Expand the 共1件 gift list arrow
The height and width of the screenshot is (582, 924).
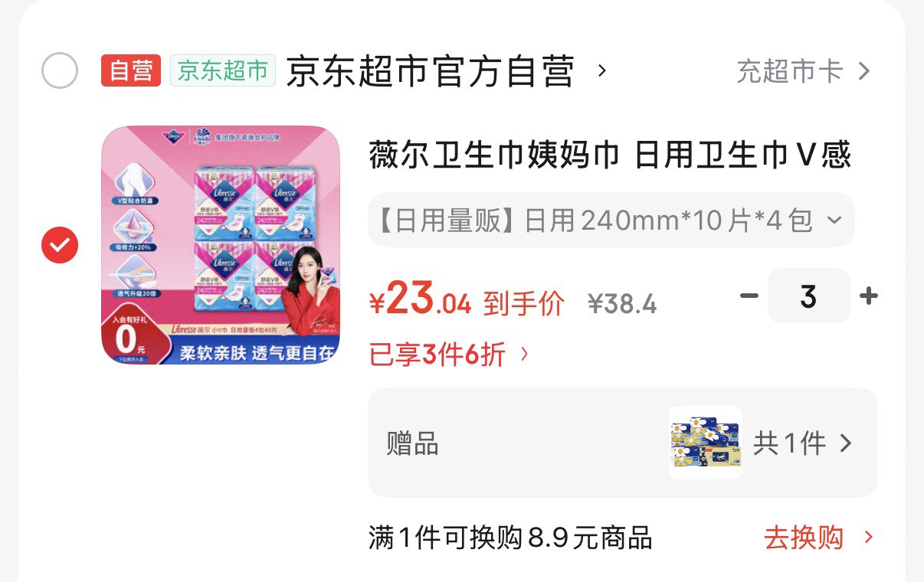[x=846, y=443]
